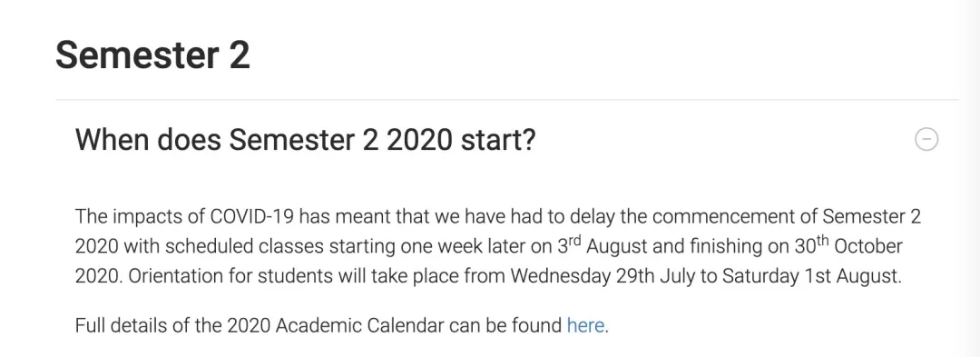
Task: Click the superscript 'rd' after the 3
Action: pyautogui.click(x=575, y=240)
